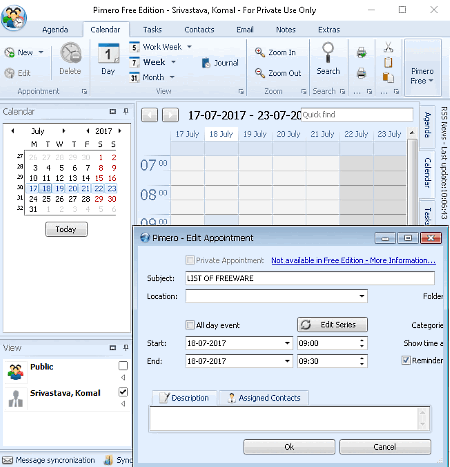Click the Zoom In magnifier
This screenshot has height=467, width=450.
[x=260, y=52]
